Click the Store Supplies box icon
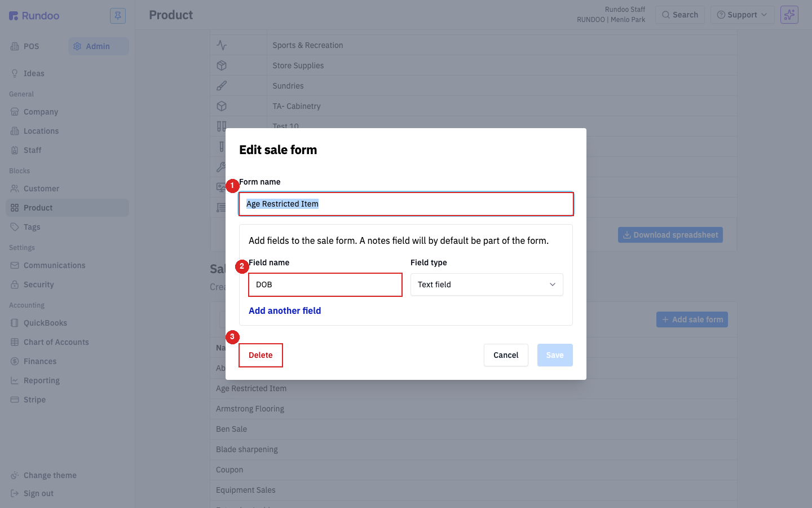The image size is (812, 508). (x=222, y=65)
